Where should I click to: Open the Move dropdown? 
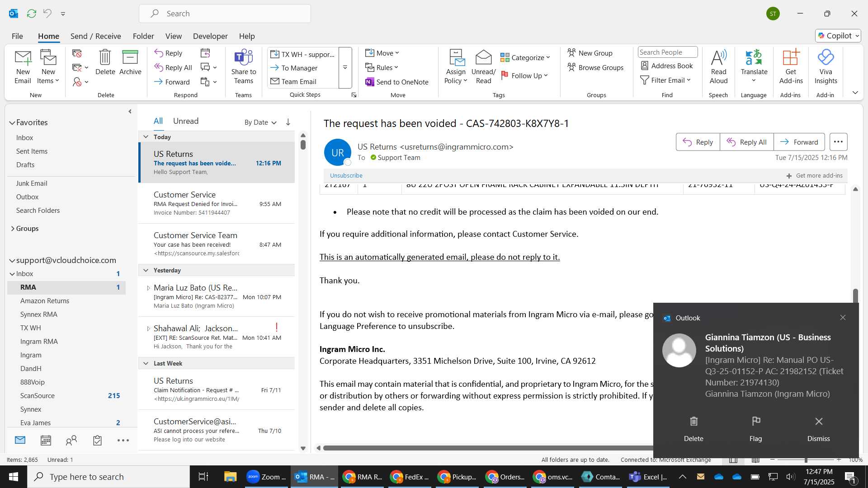point(382,53)
